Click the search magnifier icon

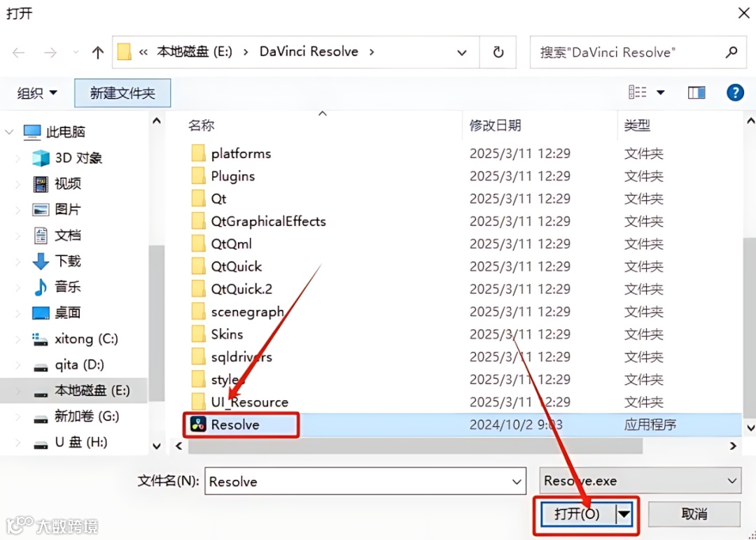[x=731, y=52]
